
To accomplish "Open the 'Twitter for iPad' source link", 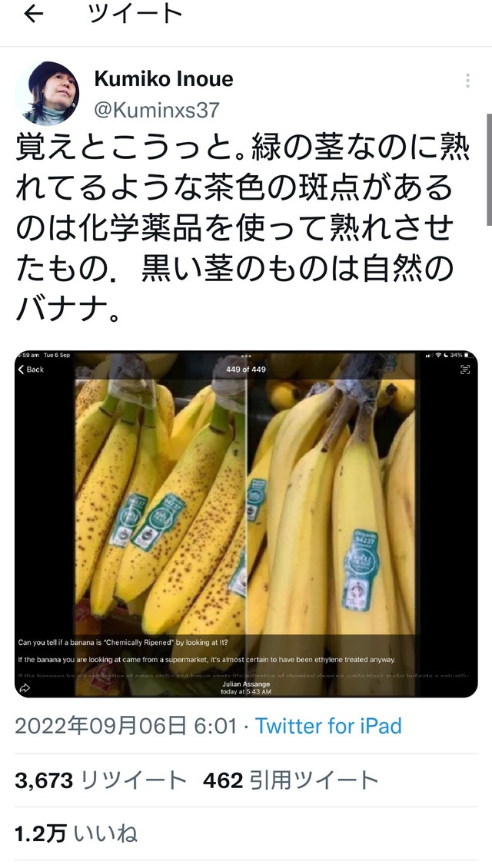I will [x=328, y=726].
